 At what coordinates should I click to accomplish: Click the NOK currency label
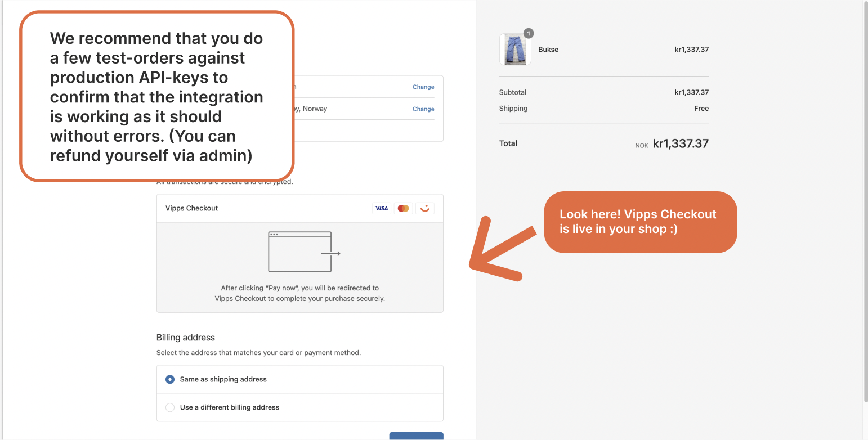click(x=642, y=146)
